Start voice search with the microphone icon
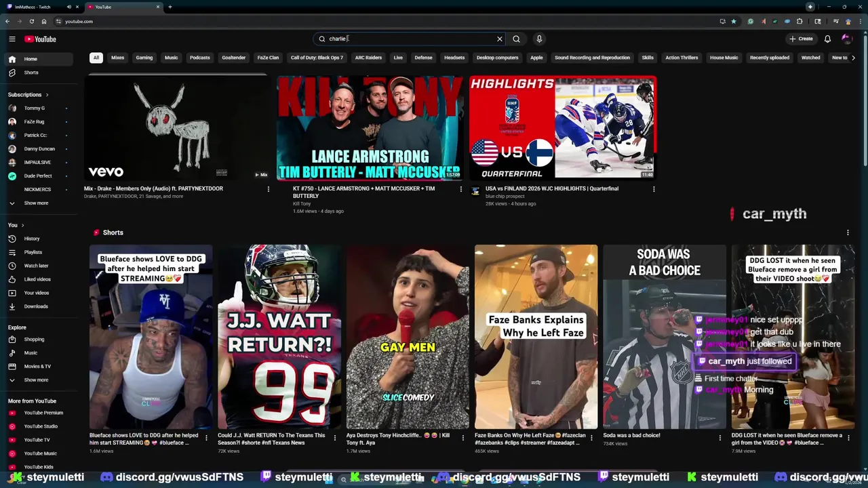This screenshot has width=868, height=488. pyautogui.click(x=539, y=39)
